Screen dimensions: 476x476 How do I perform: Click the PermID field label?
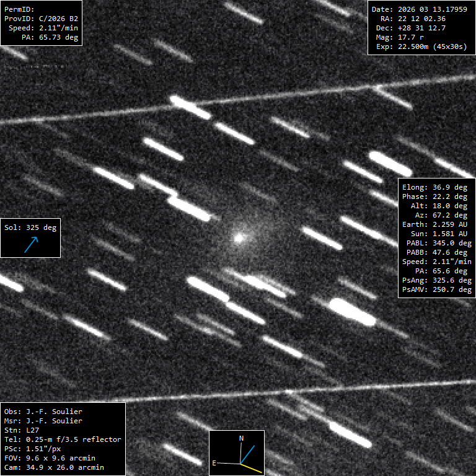click(19, 9)
